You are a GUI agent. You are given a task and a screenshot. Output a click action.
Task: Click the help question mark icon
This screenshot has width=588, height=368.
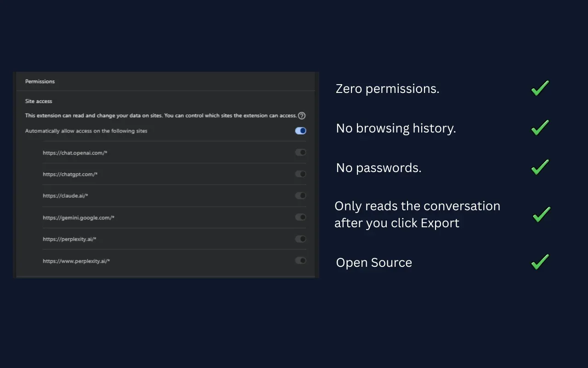[x=302, y=115]
